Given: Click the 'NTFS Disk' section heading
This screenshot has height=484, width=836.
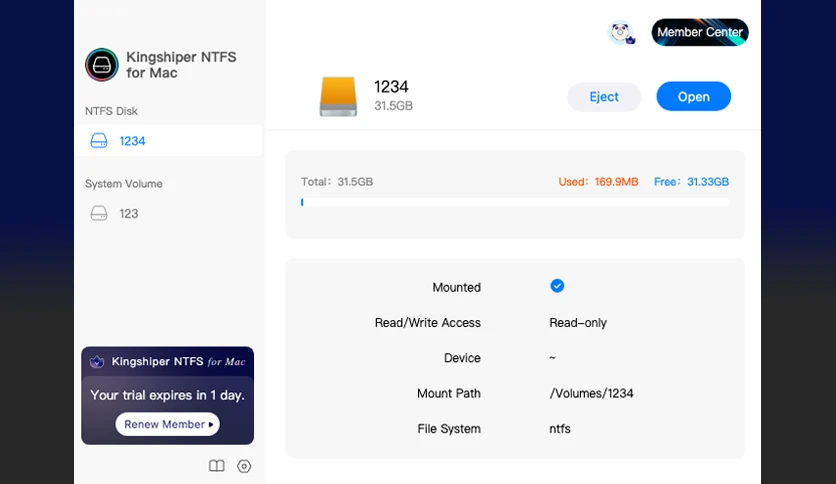Looking at the screenshot, I should 111,111.
